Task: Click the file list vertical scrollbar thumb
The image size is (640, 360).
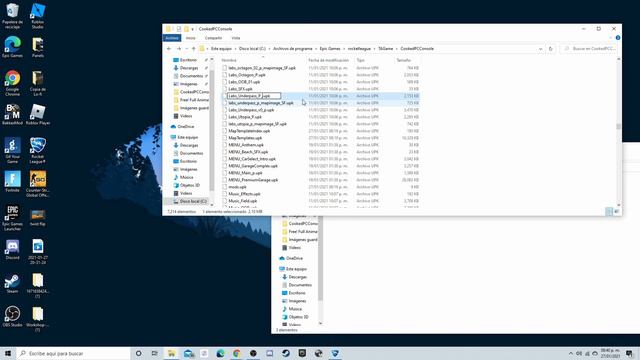Action: tap(618, 127)
